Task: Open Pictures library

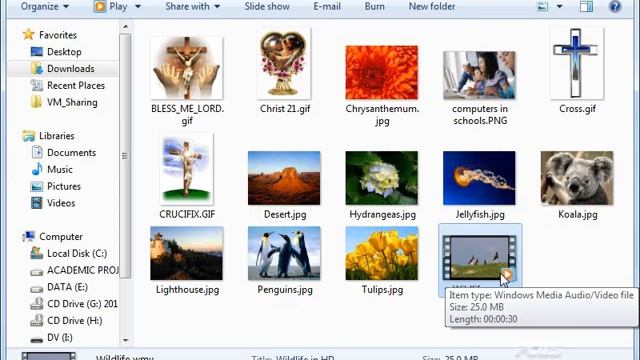Action: tap(64, 186)
